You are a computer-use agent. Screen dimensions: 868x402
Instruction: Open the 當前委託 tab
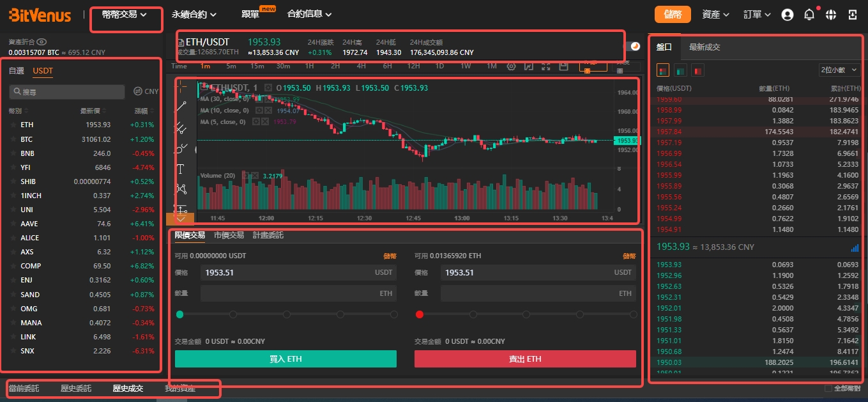[24, 388]
